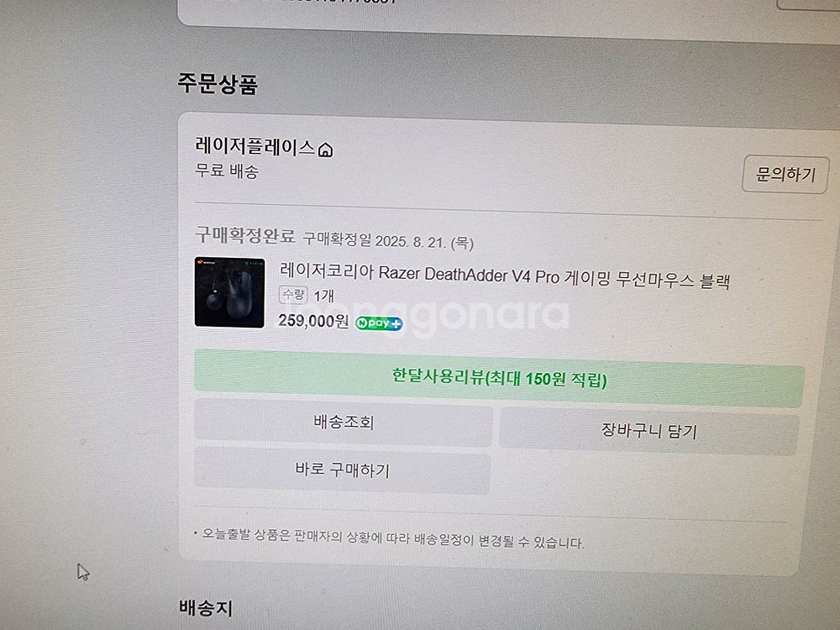Click the 1개 quantity count text
840x630 pixels.
pyautogui.click(x=324, y=296)
